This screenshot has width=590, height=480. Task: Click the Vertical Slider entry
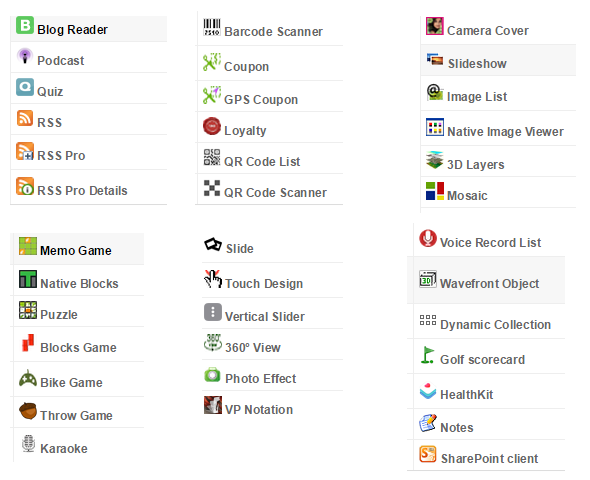click(x=272, y=313)
